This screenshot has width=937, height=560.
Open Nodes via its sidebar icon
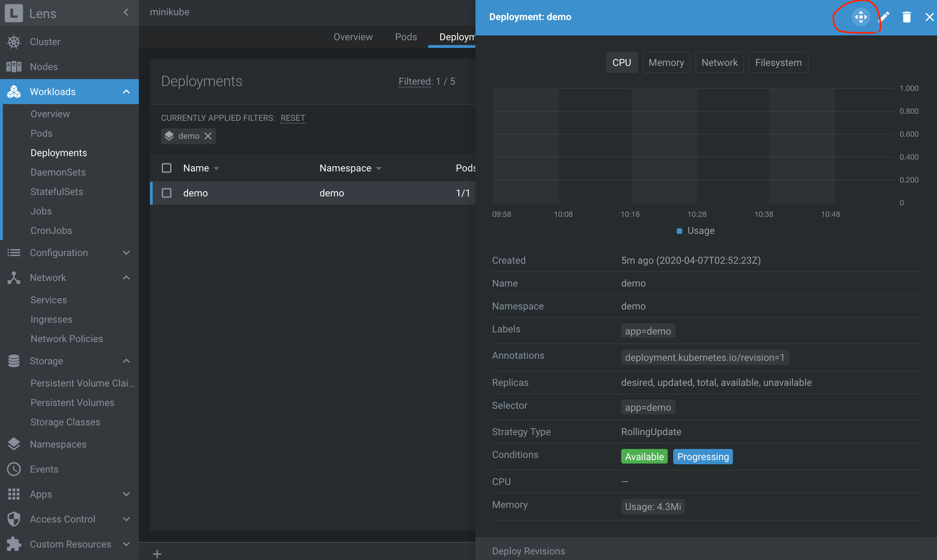click(x=14, y=67)
